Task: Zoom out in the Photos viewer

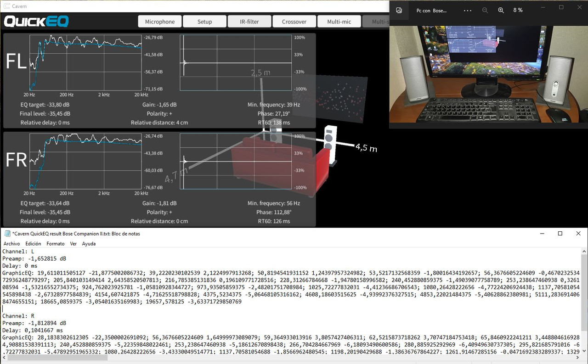Action: [485, 10]
